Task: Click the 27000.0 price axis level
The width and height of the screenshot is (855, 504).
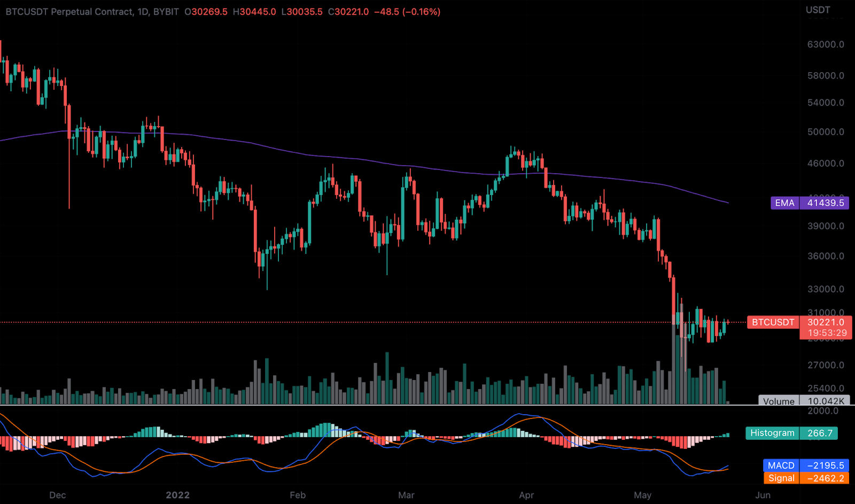Action: coord(826,365)
